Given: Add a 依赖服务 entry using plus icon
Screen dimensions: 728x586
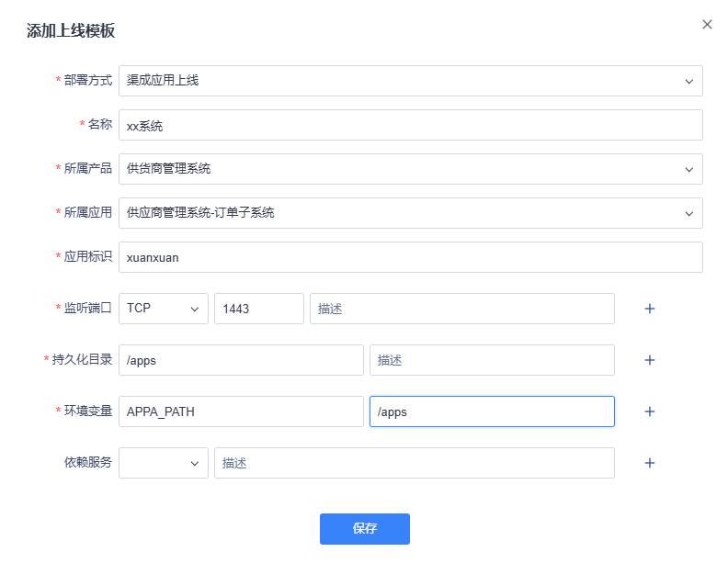Looking at the screenshot, I should click(x=649, y=463).
